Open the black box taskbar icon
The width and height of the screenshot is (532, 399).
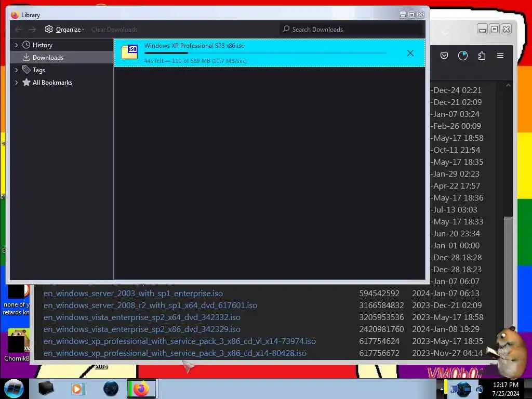click(46, 389)
